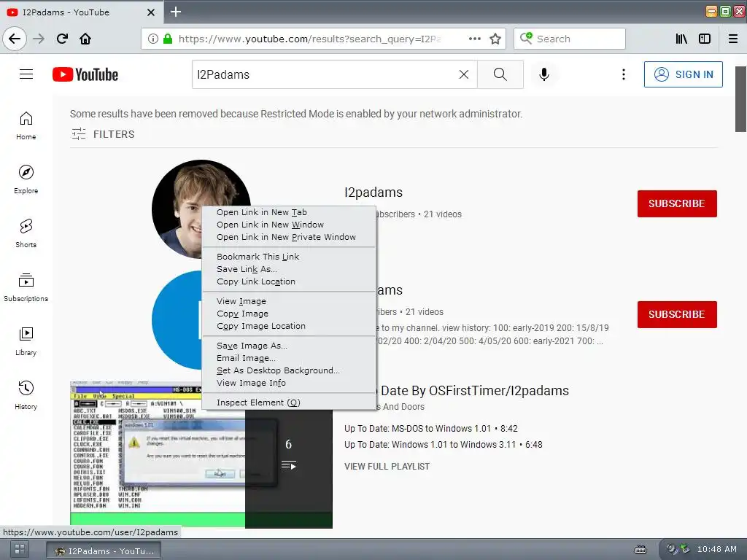Go to the Firefox home page
The height and width of the screenshot is (560, 747).
pos(85,39)
